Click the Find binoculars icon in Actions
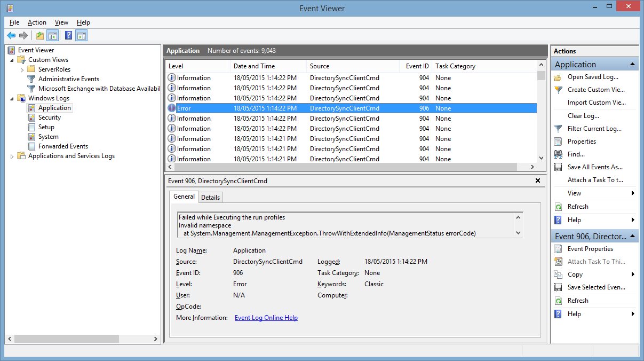This screenshot has height=361, width=644. pyautogui.click(x=558, y=154)
